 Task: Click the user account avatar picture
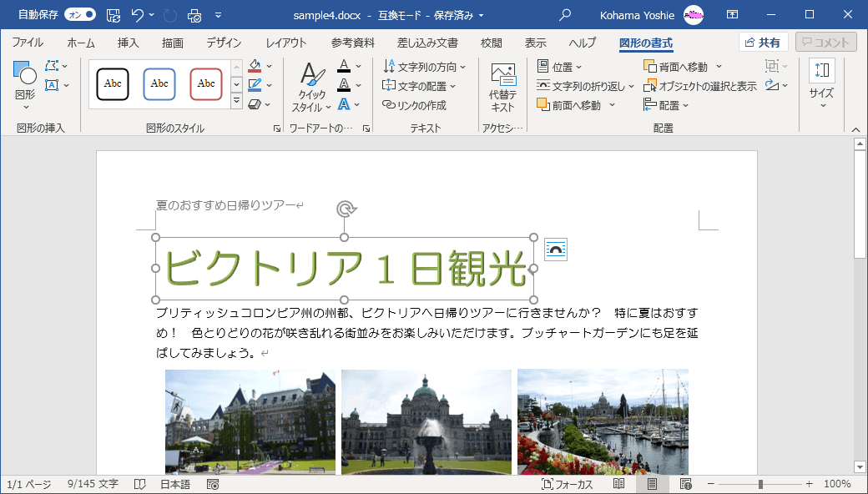(x=694, y=15)
